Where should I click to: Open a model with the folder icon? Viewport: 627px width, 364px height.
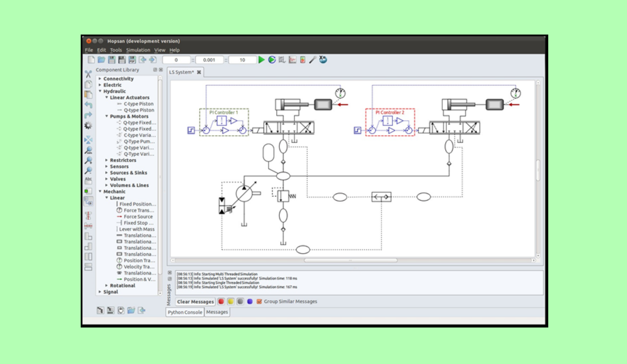tap(101, 60)
